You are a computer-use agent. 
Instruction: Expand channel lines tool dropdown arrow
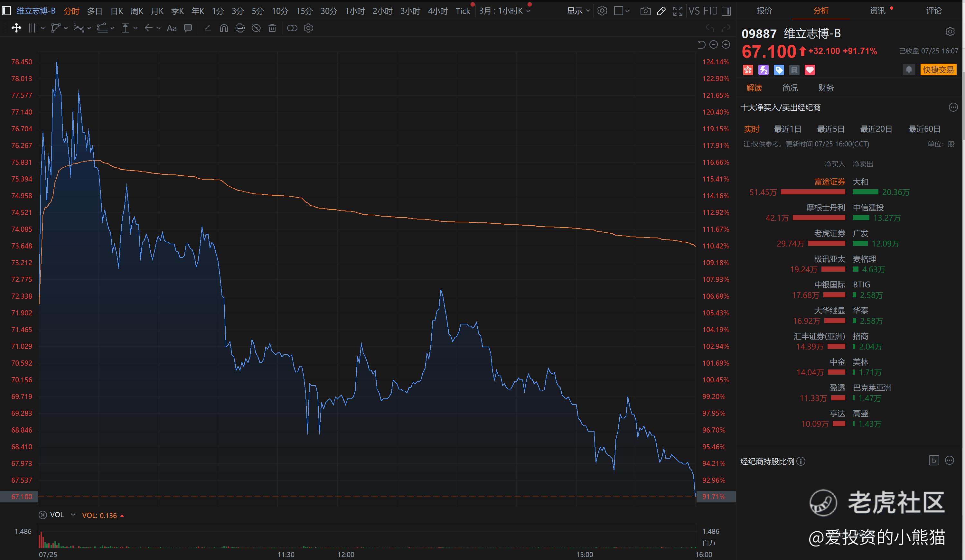[112, 28]
